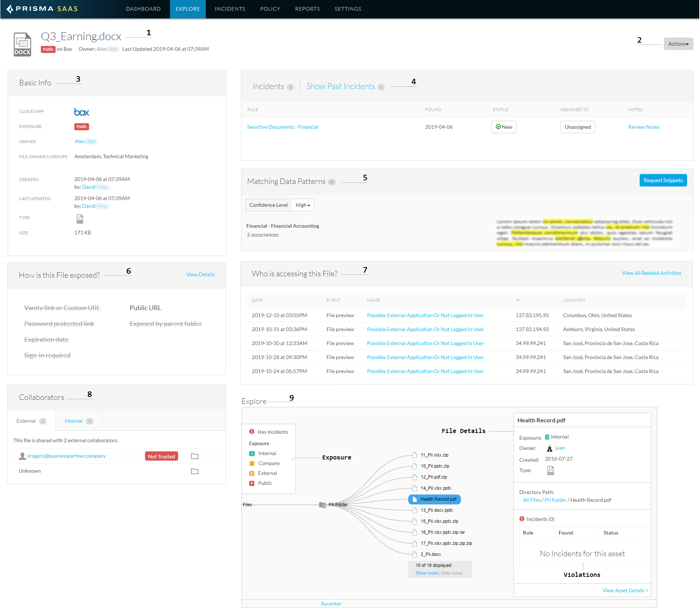Toggle the Internal exposure legend filter
Screen dimensions: 700x614
tap(252, 454)
